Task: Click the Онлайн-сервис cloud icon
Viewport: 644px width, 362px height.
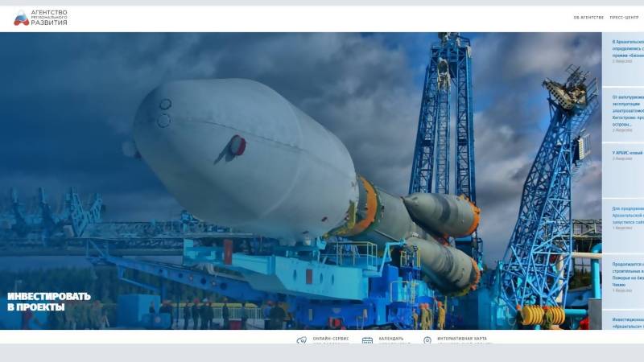Action: pos(302,341)
